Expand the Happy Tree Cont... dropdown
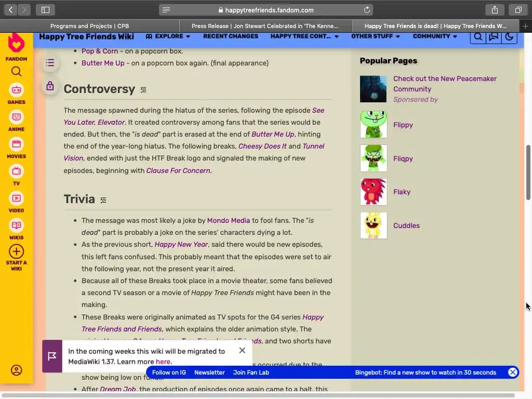This screenshot has width=532, height=399. click(304, 36)
